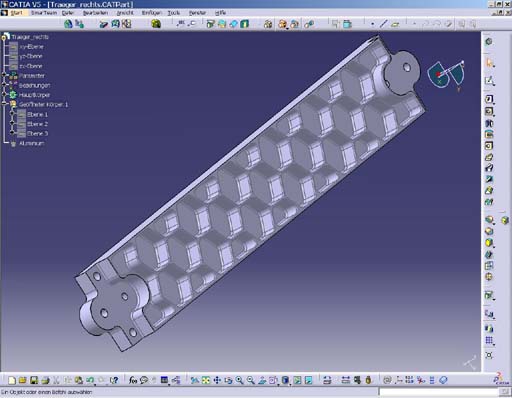Viewport: 512px width, 398px height.
Task: Click the compass in the 3D view
Action: point(446,75)
